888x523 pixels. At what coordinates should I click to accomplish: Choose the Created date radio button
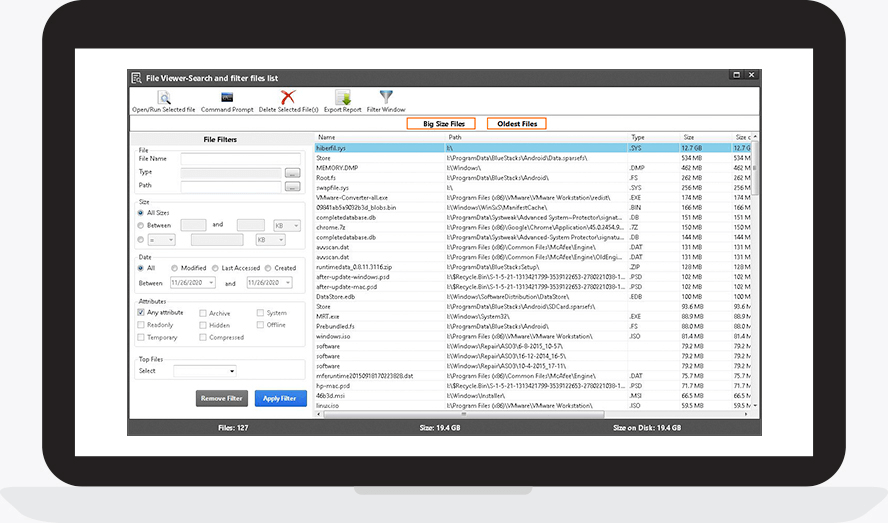(268, 268)
